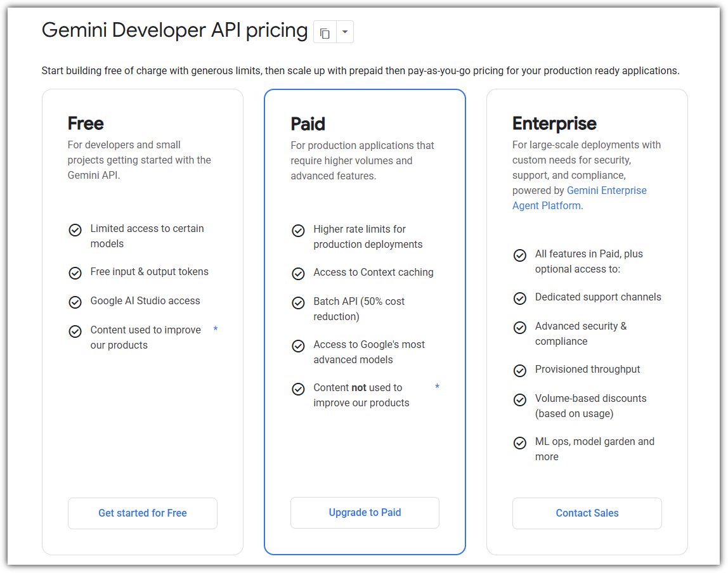Click text Content not used to improve

coord(361,396)
